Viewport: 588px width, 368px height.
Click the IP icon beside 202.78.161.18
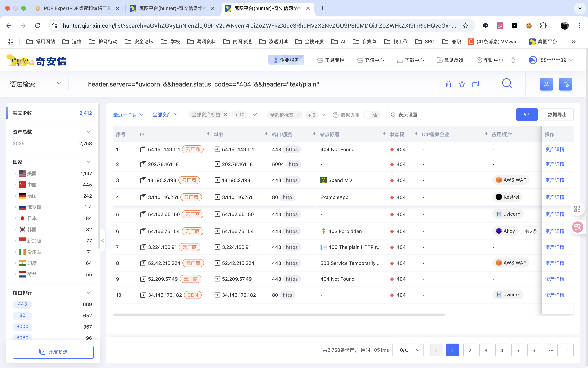(143, 164)
